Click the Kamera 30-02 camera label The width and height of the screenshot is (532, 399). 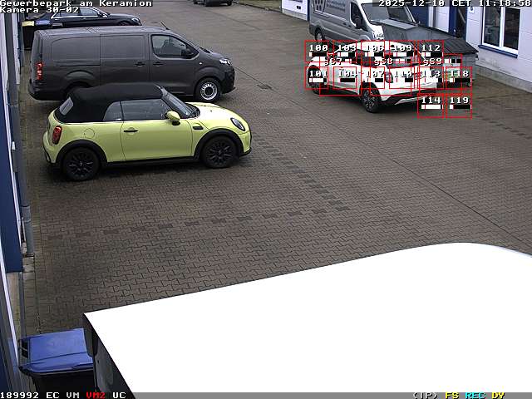40,10
